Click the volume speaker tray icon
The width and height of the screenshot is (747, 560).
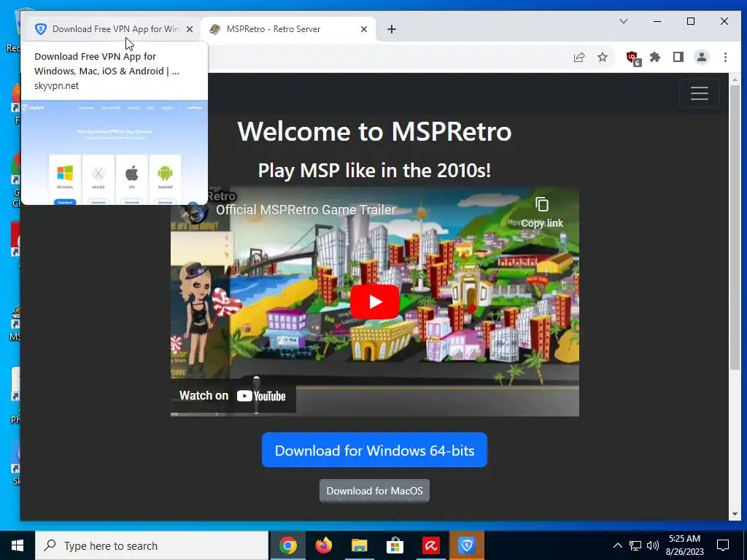coord(653,545)
